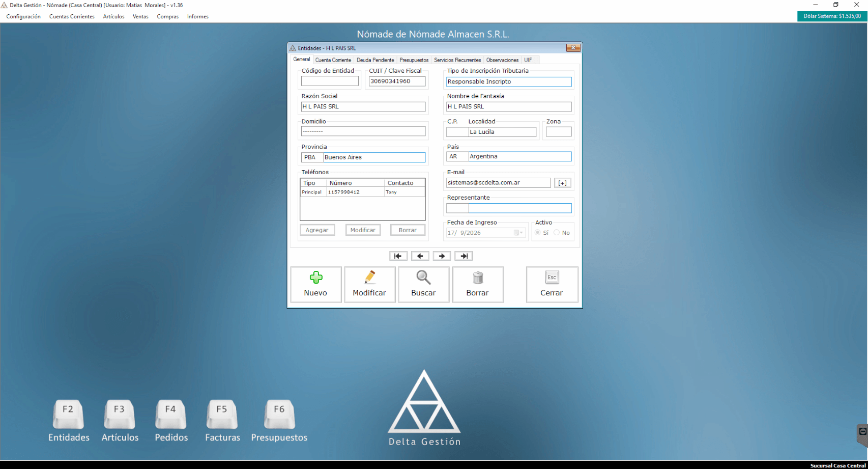The image size is (868, 469).
Task: Click the Delta Gestión triangle logo
Action: 424,401
